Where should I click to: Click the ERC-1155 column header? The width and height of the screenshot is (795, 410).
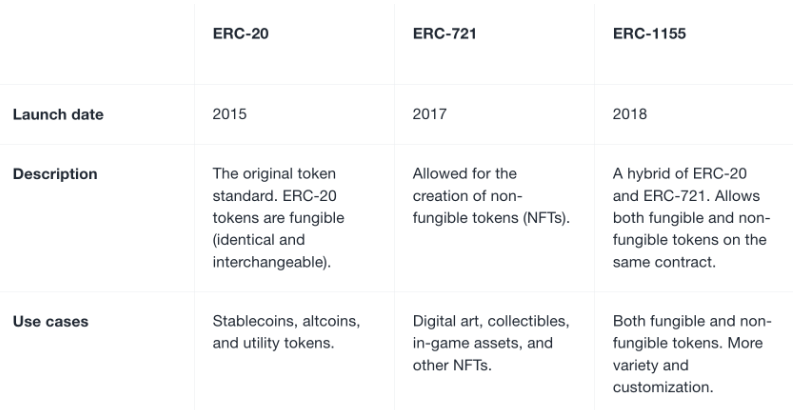649,33
